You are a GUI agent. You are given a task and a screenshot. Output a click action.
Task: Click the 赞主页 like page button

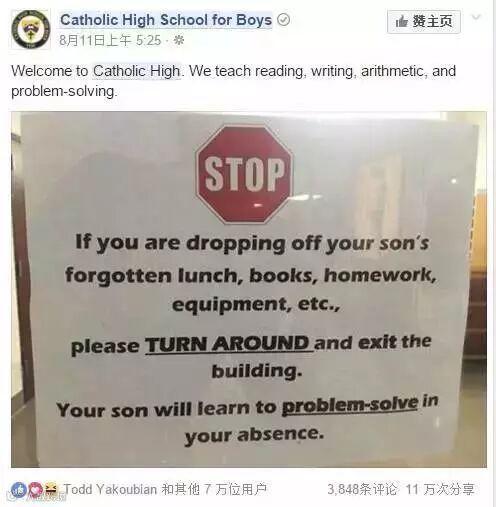tap(424, 22)
